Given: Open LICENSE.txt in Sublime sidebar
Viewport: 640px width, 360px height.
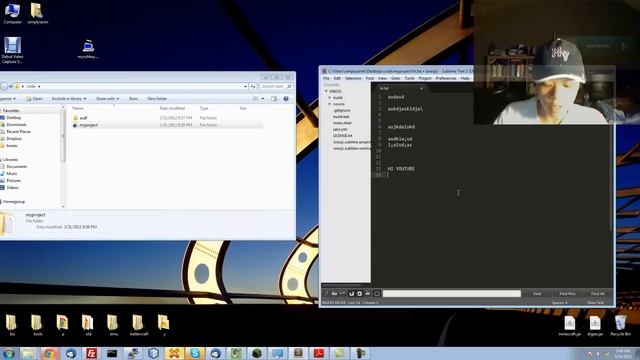Looking at the screenshot, I should point(342,136).
